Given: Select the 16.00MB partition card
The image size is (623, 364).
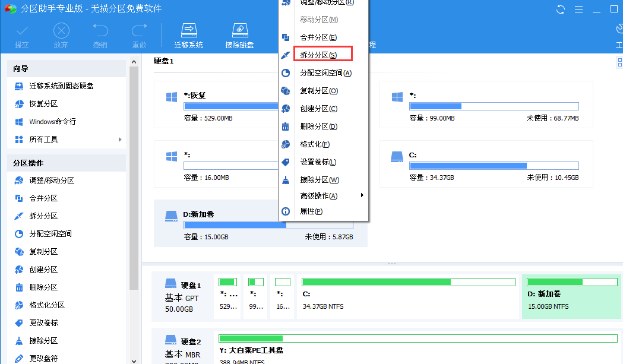Looking at the screenshot, I should [x=217, y=164].
